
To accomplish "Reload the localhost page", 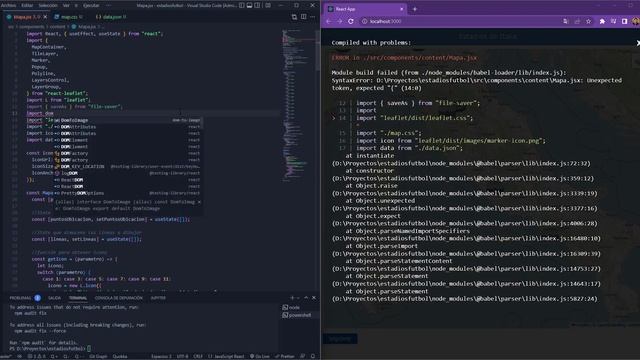I will click(x=351, y=21).
